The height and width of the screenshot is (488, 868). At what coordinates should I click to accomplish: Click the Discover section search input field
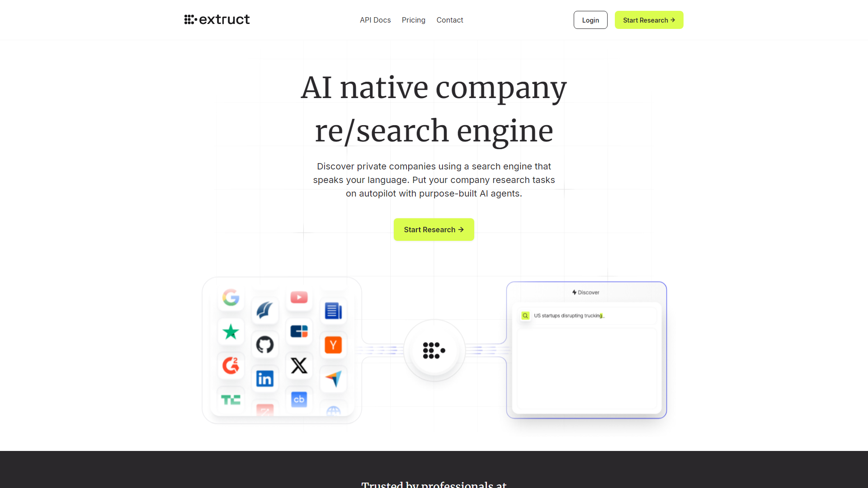click(587, 315)
